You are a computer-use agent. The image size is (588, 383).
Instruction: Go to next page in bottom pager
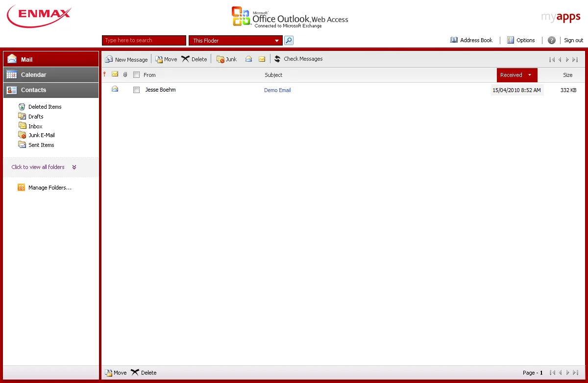(567, 373)
